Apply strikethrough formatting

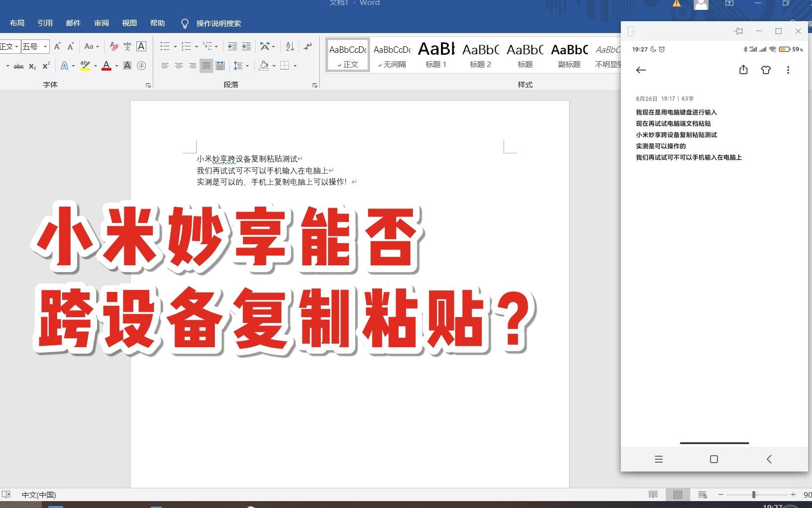tap(19, 66)
